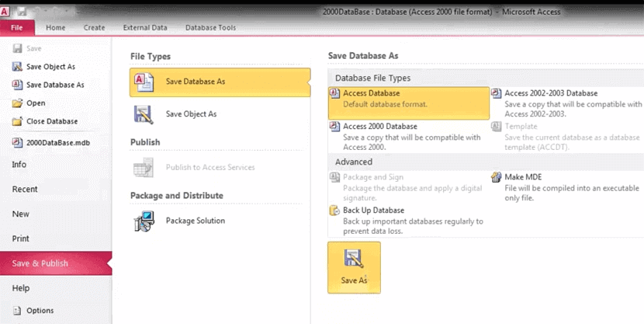Open the Print backstage section
Viewport: 644px width, 324px height.
coord(21,239)
